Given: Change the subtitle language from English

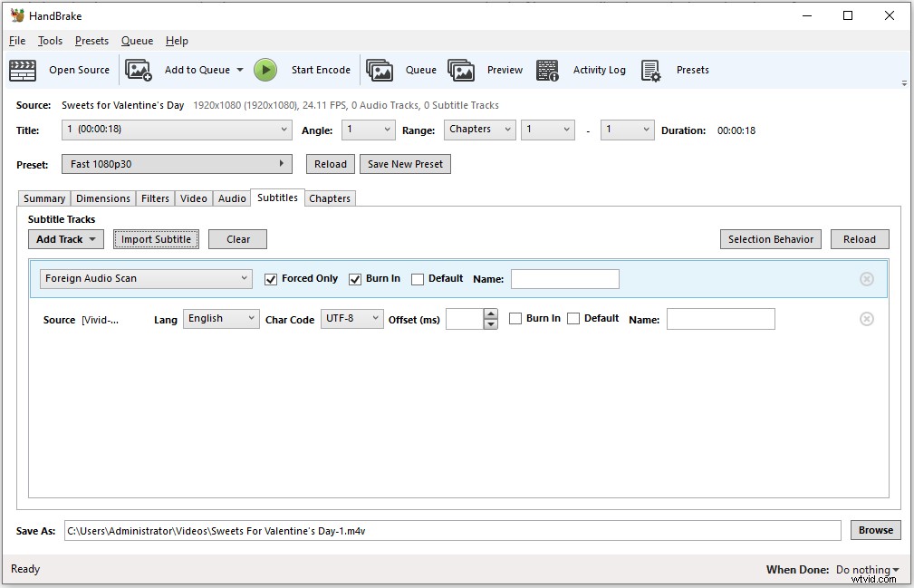Looking at the screenshot, I should point(220,318).
